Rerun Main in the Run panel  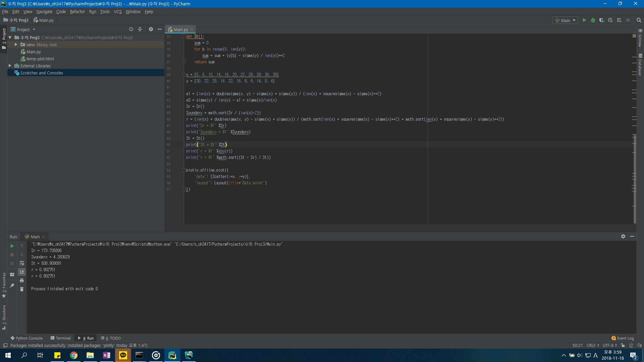click(x=12, y=246)
